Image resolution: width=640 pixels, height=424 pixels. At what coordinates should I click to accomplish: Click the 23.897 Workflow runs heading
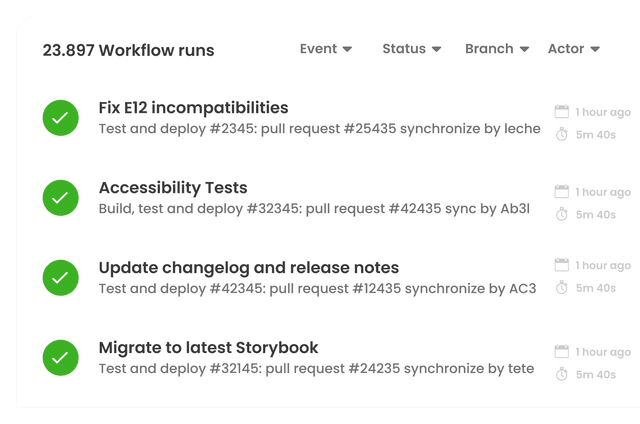click(128, 50)
